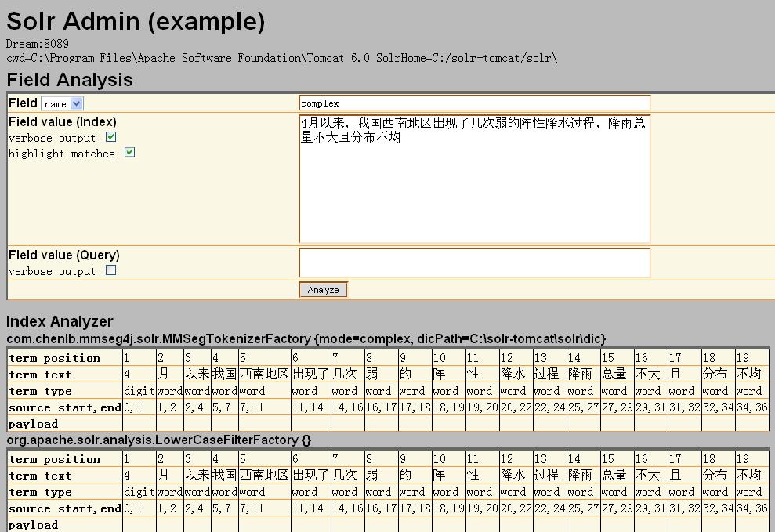Viewport: 775px width, 532px height.
Task: Toggle verbose output checkbox under Field value (Index)
Action: point(110,137)
